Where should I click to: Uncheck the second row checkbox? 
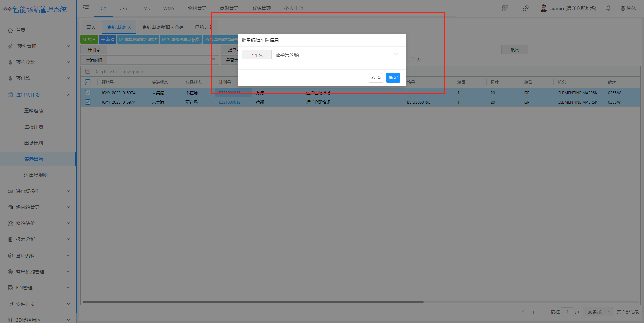tap(88, 102)
